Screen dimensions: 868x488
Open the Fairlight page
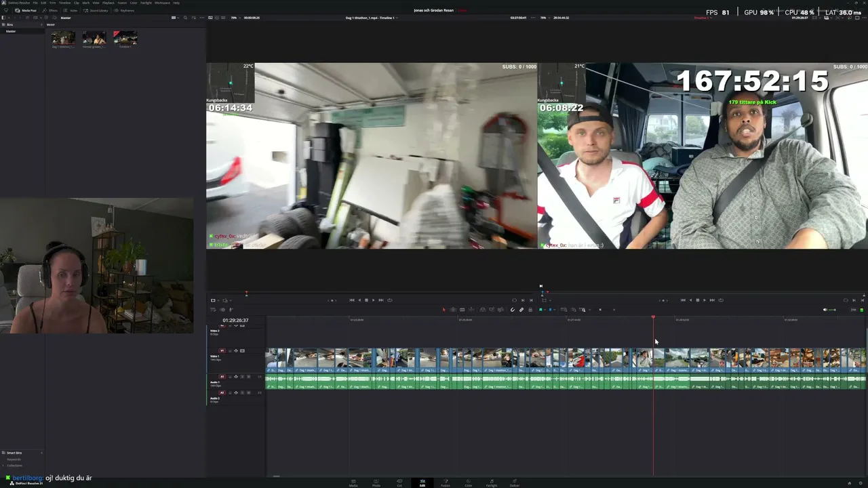coord(492,483)
